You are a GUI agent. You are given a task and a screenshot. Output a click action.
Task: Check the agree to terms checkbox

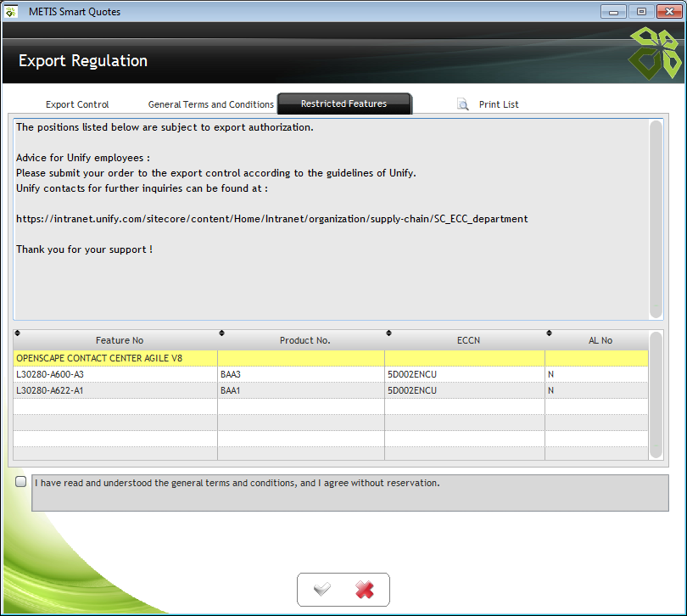tap(20, 481)
